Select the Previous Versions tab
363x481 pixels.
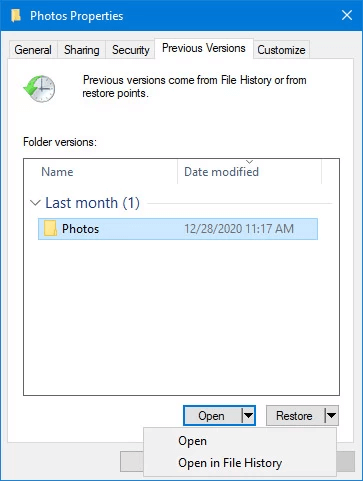(204, 48)
